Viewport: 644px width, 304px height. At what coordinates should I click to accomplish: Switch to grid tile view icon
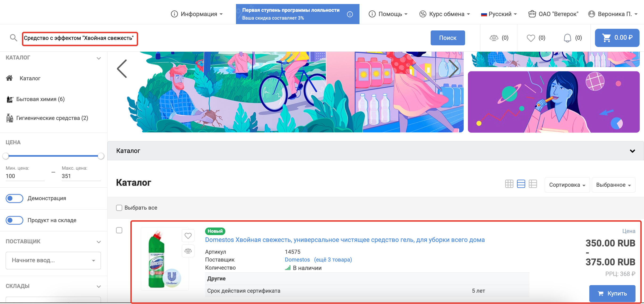[x=509, y=184]
